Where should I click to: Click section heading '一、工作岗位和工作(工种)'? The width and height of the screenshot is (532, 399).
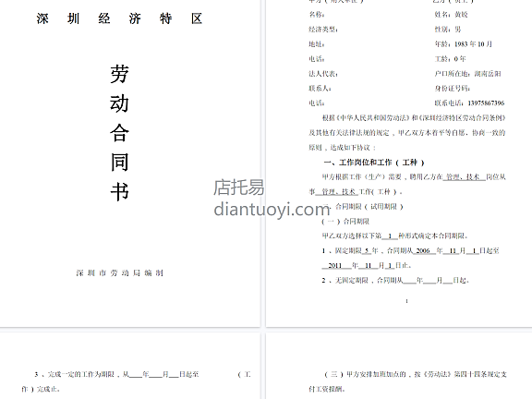click(374, 163)
